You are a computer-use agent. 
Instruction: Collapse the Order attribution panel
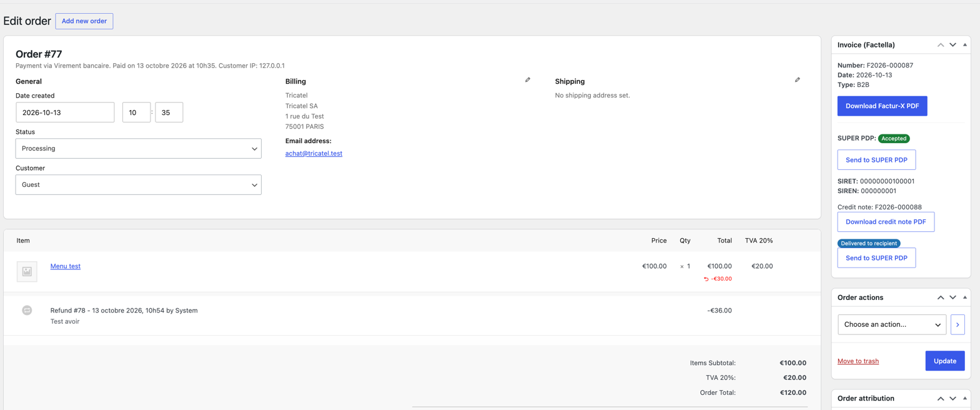coord(965,399)
